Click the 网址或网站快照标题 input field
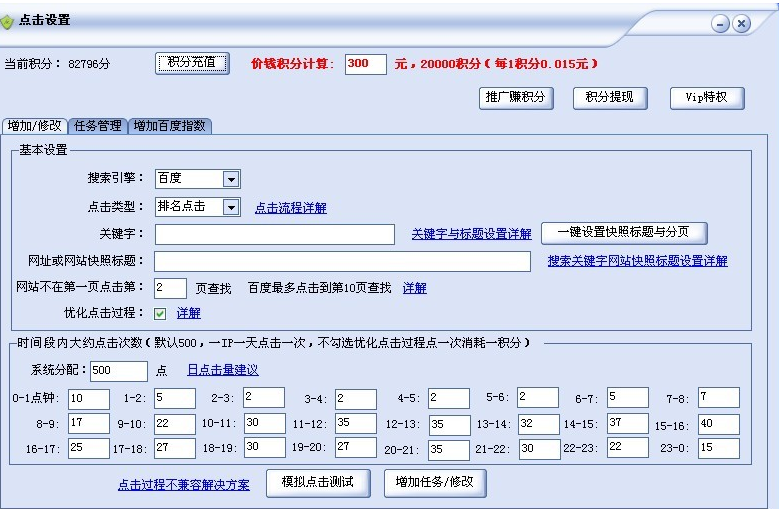 coord(342,261)
